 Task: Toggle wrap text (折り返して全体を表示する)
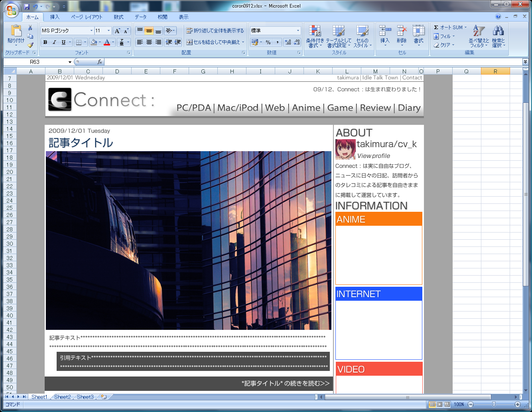point(215,31)
